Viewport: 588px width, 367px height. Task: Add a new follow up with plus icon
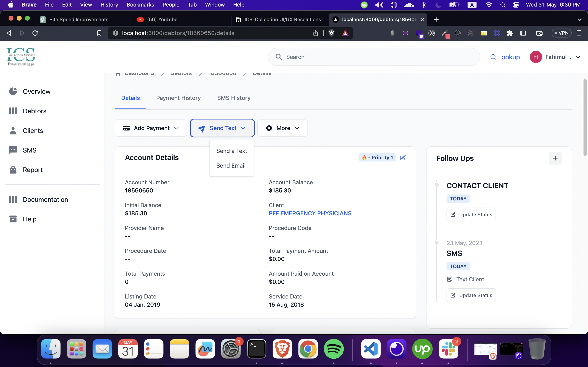point(555,158)
